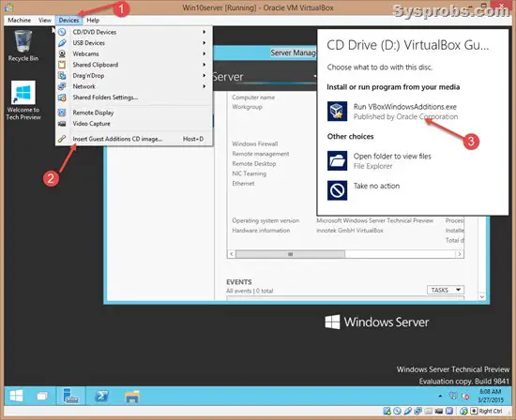The width and height of the screenshot is (516, 420).
Task: Expand the CD/DVD Devices submenu
Action: click(134, 32)
